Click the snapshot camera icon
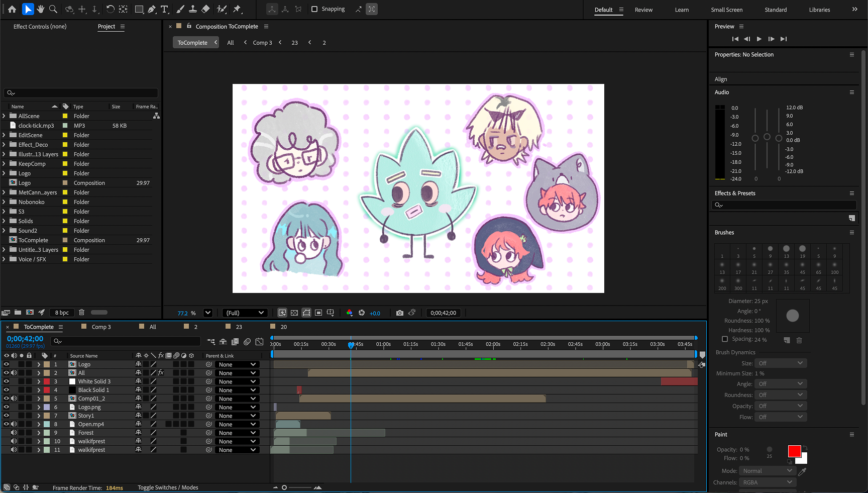868x493 pixels. [399, 313]
